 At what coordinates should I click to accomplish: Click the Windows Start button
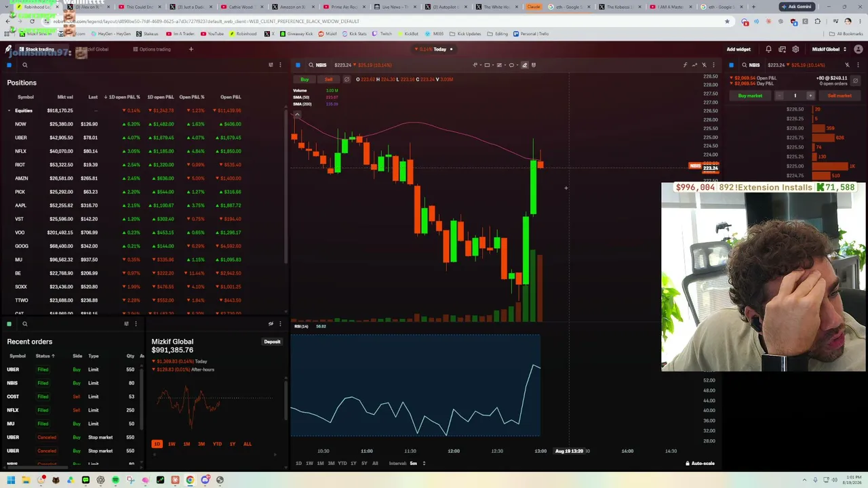11,480
